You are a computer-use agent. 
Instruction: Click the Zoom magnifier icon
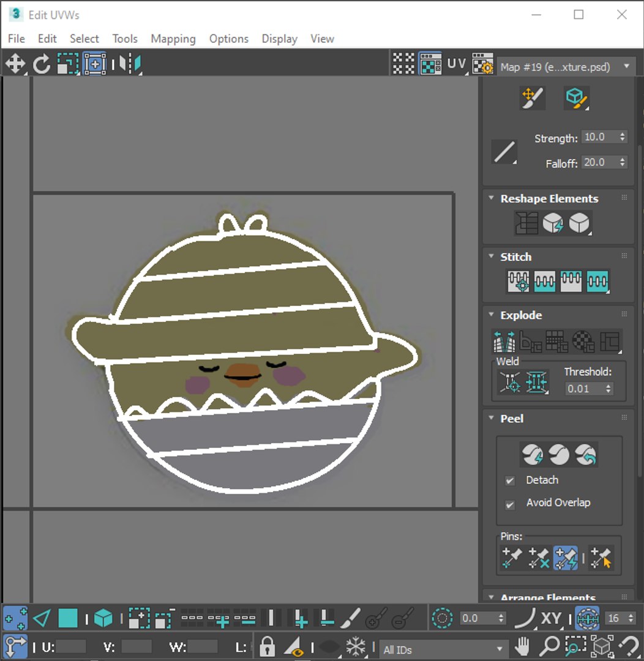[549, 646]
